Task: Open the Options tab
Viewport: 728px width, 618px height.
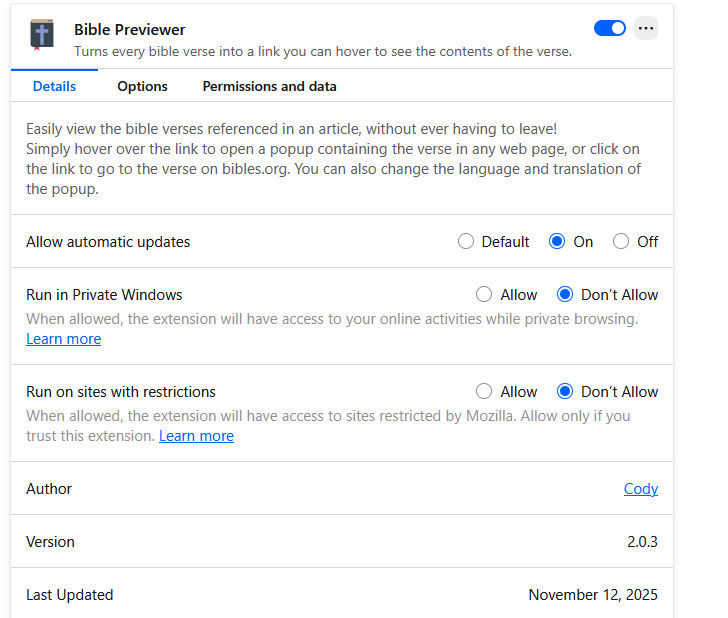Action: pos(142,86)
